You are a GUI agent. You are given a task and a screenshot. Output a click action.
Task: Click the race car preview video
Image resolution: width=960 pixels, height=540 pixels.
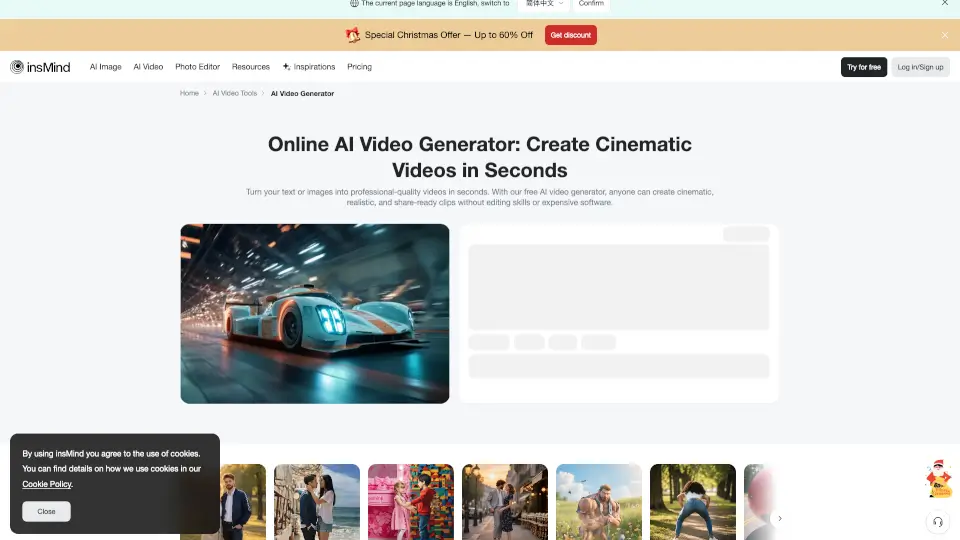(315, 313)
